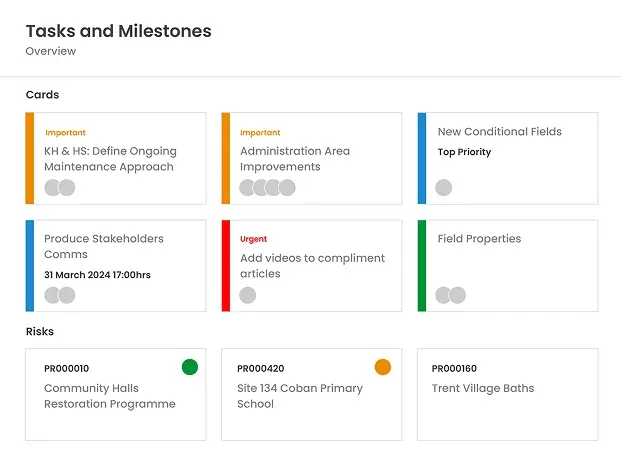The width and height of the screenshot is (622, 467).
Task: Open New Conditional Fields card title
Action: tap(499, 131)
